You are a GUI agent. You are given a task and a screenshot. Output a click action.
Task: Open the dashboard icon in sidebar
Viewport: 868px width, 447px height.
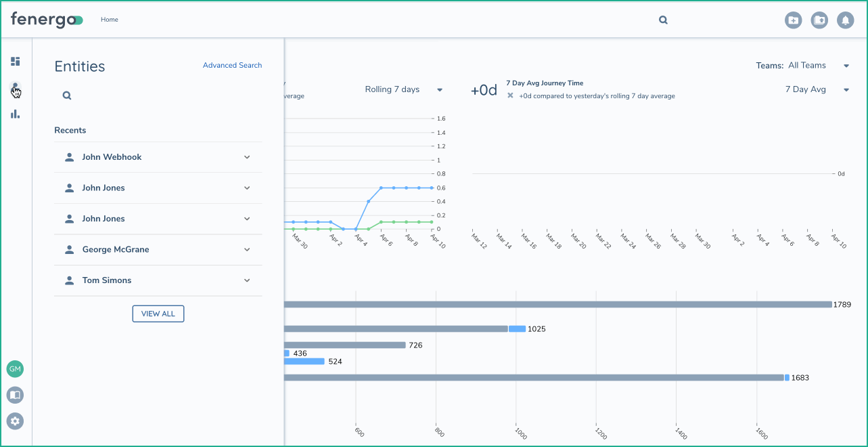(x=15, y=62)
